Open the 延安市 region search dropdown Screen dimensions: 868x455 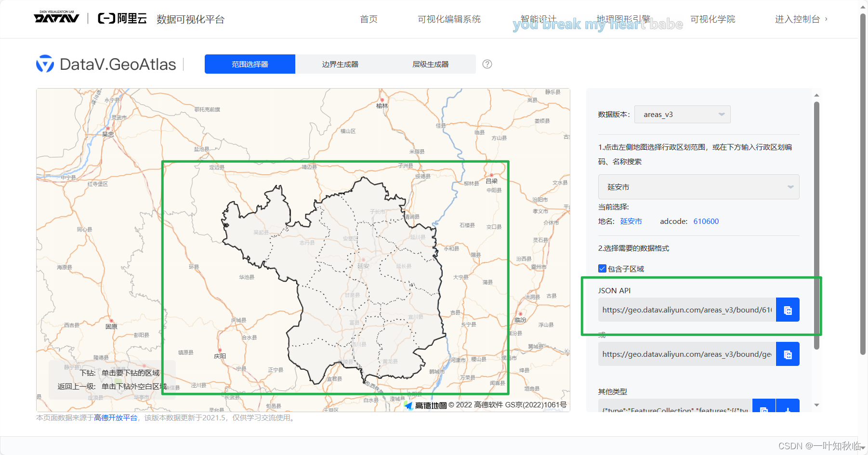click(x=698, y=187)
